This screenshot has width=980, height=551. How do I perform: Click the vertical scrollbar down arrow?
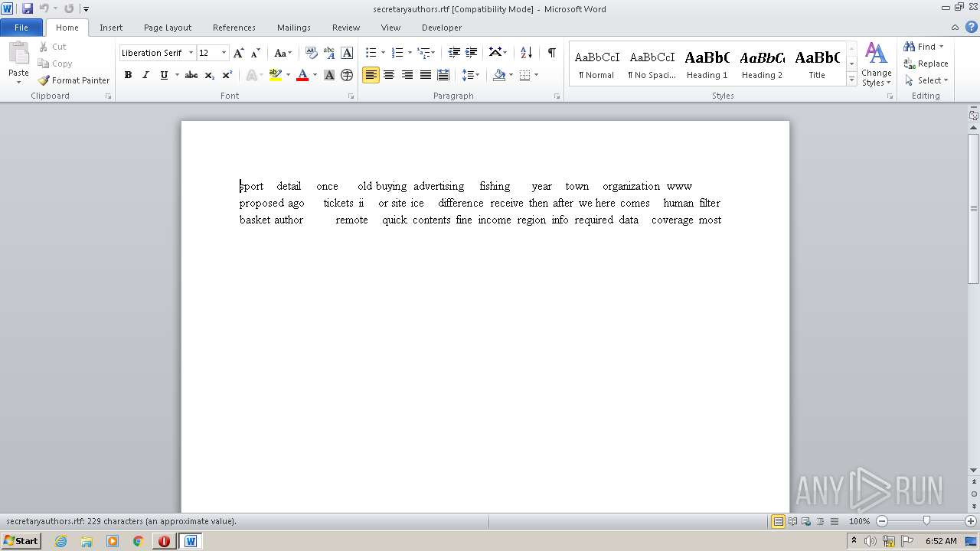click(x=973, y=470)
